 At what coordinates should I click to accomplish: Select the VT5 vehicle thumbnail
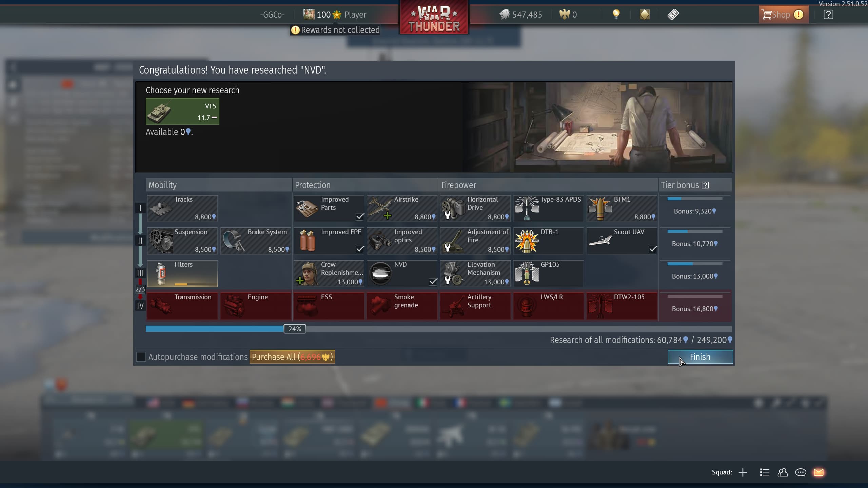182,111
